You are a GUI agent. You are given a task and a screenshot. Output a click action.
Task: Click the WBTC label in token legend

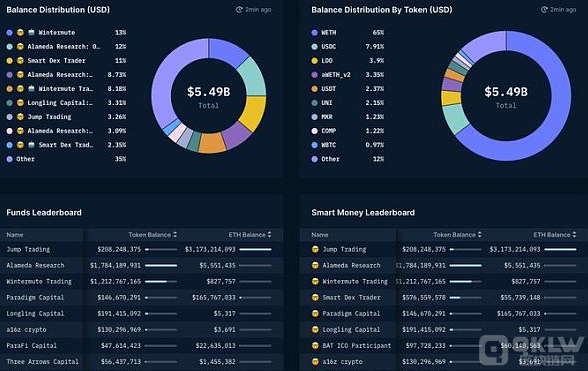click(x=328, y=145)
